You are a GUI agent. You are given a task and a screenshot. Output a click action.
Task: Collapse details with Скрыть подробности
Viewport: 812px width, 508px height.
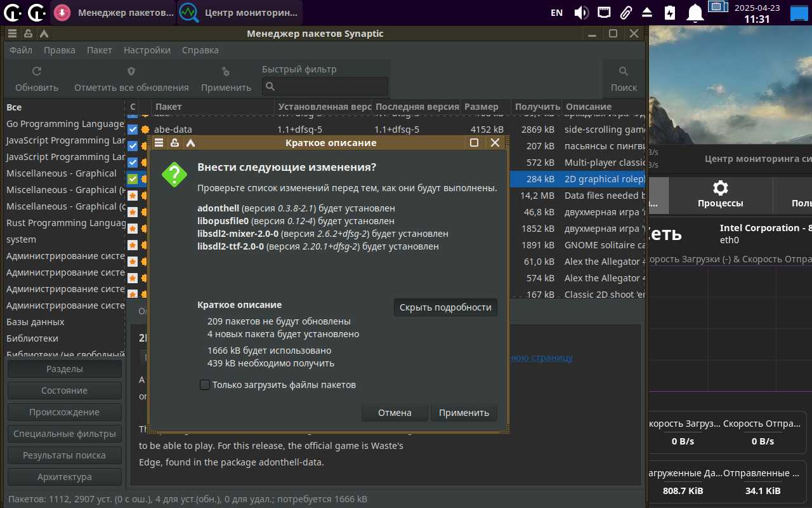pyautogui.click(x=445, y=307)
